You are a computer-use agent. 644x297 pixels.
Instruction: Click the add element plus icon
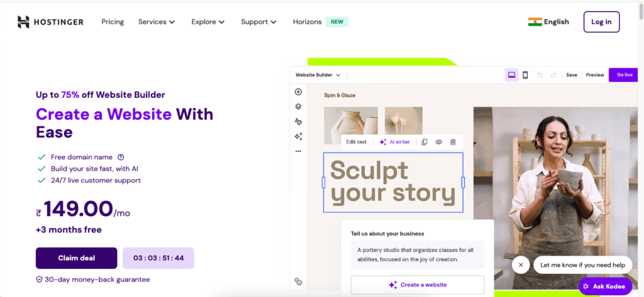tap(298, 92)
